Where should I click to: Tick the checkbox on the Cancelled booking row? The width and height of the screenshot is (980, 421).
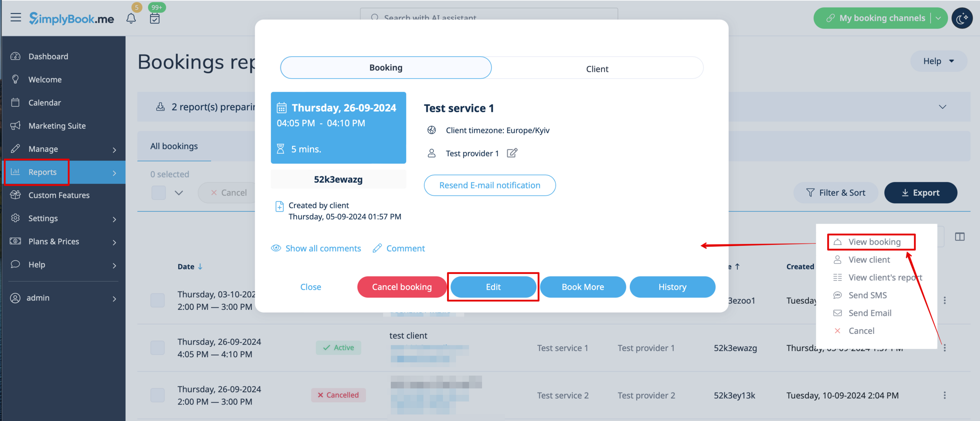pos(157,395)
